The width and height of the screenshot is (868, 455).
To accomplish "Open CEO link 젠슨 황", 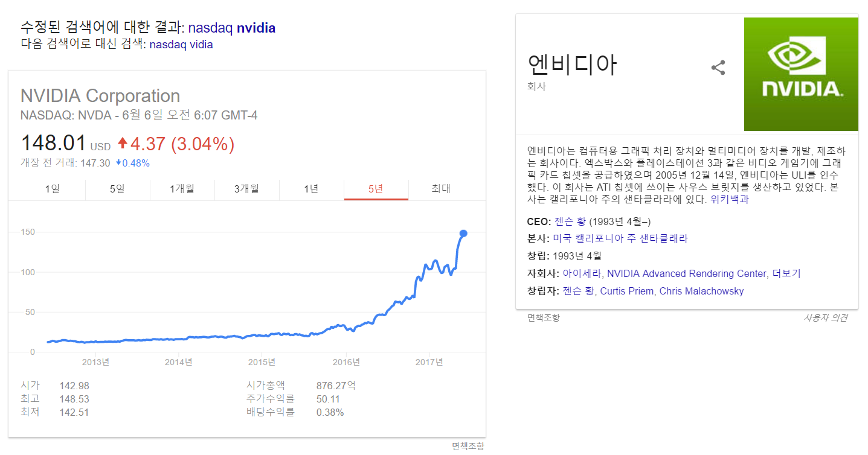I will pos(570,221).
